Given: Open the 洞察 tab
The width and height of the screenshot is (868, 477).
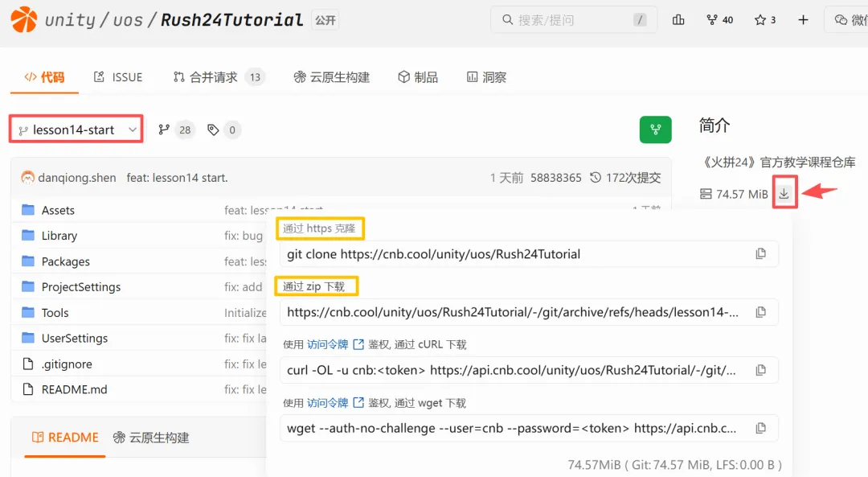Looking at the screenshot, I should coord(486,77).
